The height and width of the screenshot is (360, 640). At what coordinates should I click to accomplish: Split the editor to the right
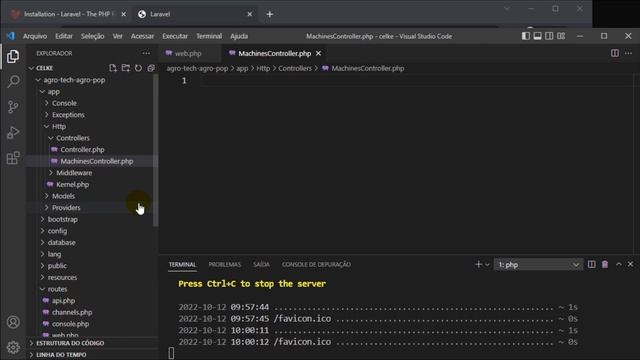615,53
